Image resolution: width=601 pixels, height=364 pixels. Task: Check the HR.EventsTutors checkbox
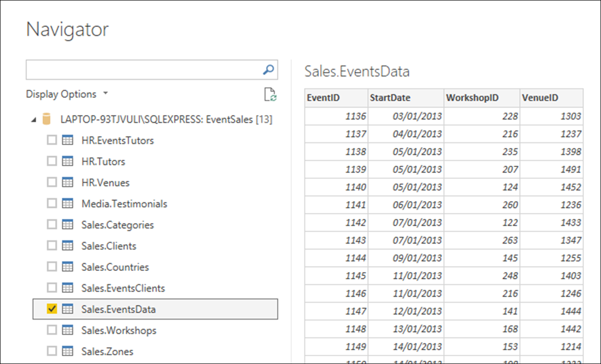pos(52,140)
